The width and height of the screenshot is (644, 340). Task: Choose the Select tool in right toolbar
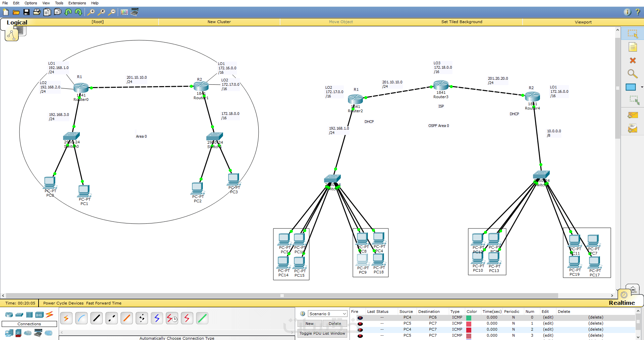click(633, 34)
